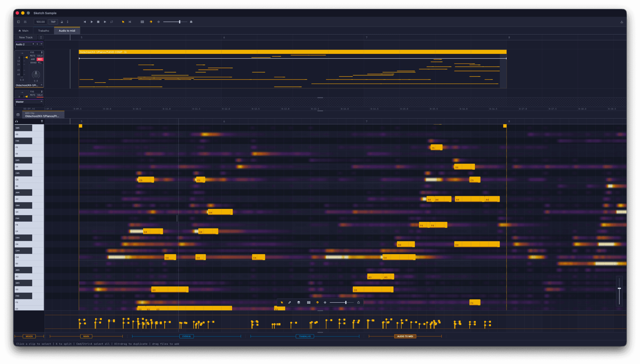Click the lock icon in the piano roll toolbar
This screenshot has width=640, height=364.
(359, 303)
